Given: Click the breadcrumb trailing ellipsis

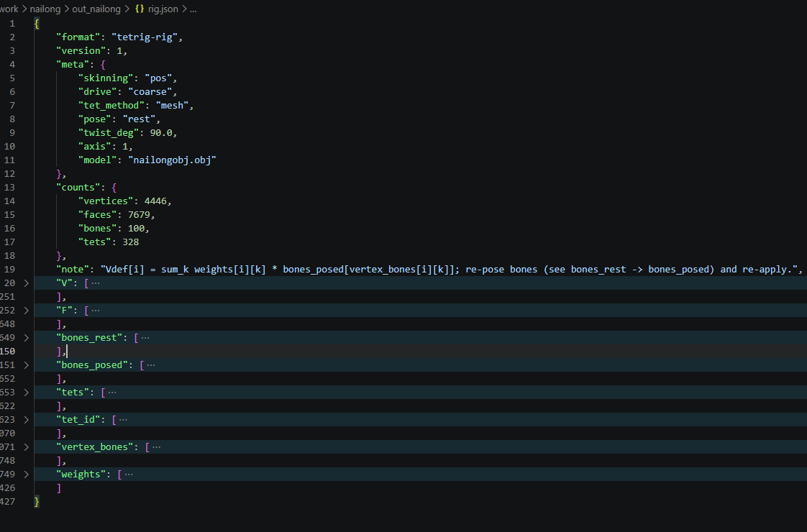Looking at the screenshot, I should coord(193,9).
